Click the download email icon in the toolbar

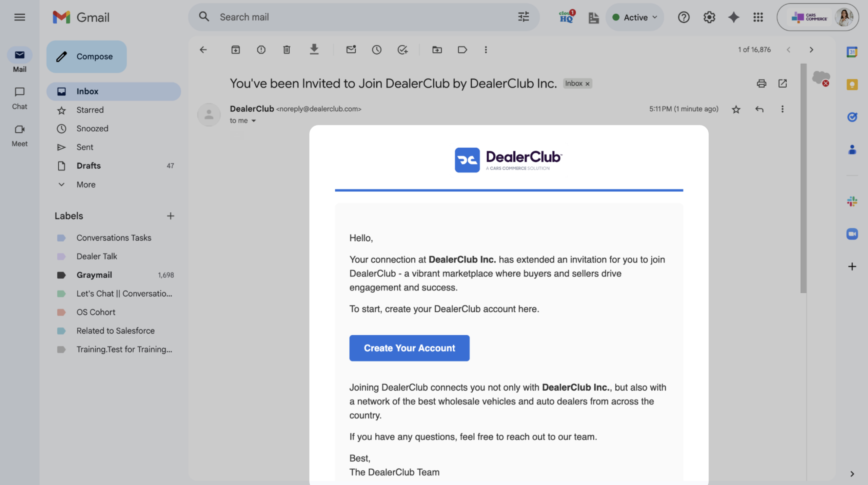pyautogui.click(x=314, y=50)
